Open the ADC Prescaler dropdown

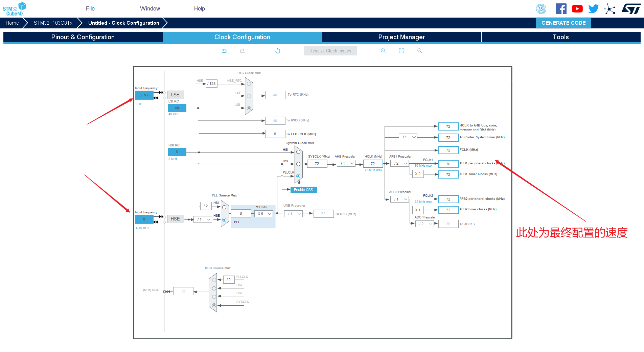(424, 224)
